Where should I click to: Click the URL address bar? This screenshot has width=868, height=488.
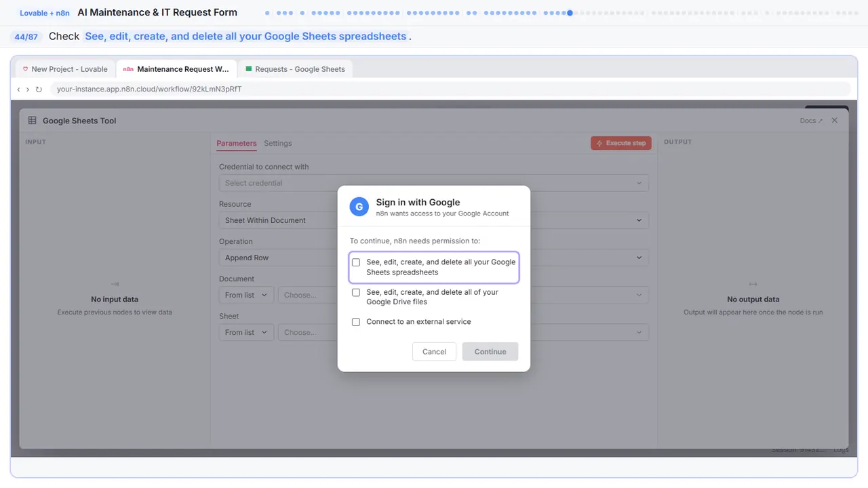(450, 89)
